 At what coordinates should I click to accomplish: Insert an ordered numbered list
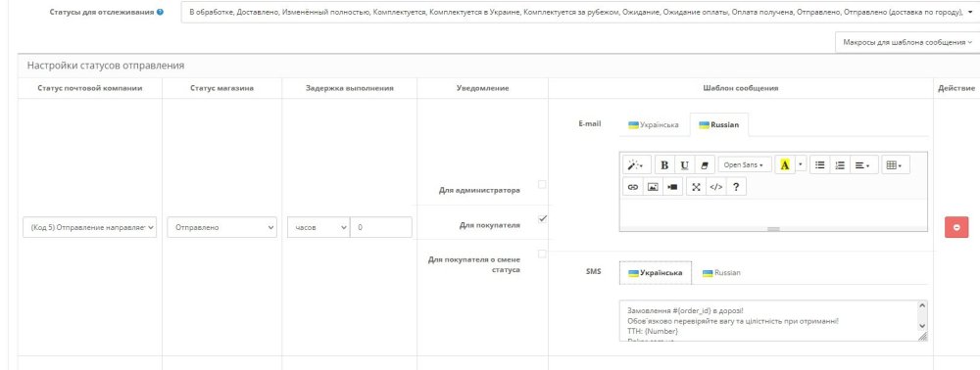[x=840, y=165]
